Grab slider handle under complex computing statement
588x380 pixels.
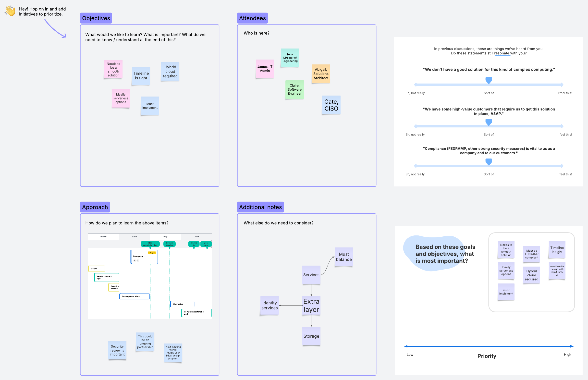(489, 80)
